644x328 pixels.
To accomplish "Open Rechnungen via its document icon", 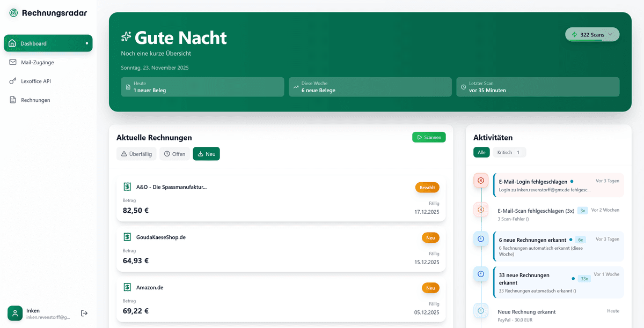I will point(12,100).
